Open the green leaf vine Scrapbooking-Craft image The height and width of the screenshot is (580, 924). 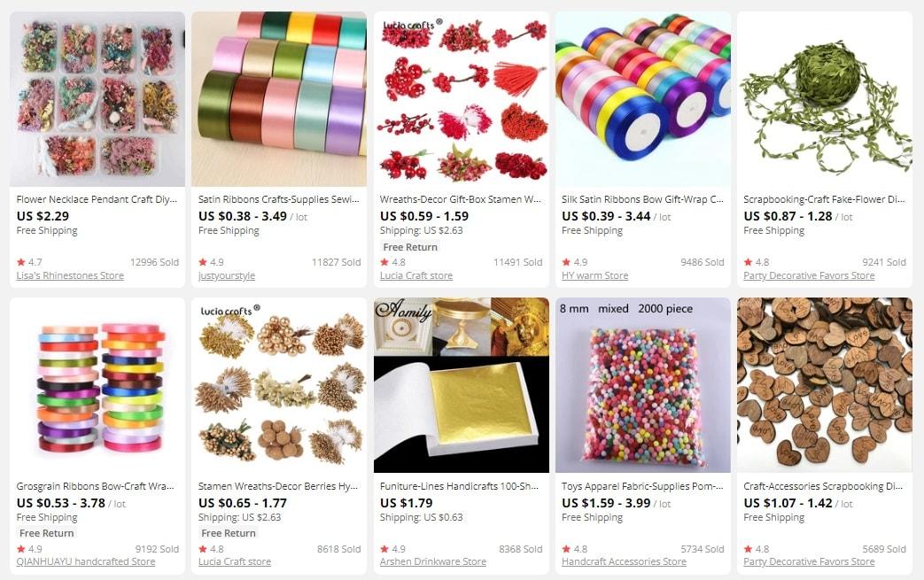point(825,99)
